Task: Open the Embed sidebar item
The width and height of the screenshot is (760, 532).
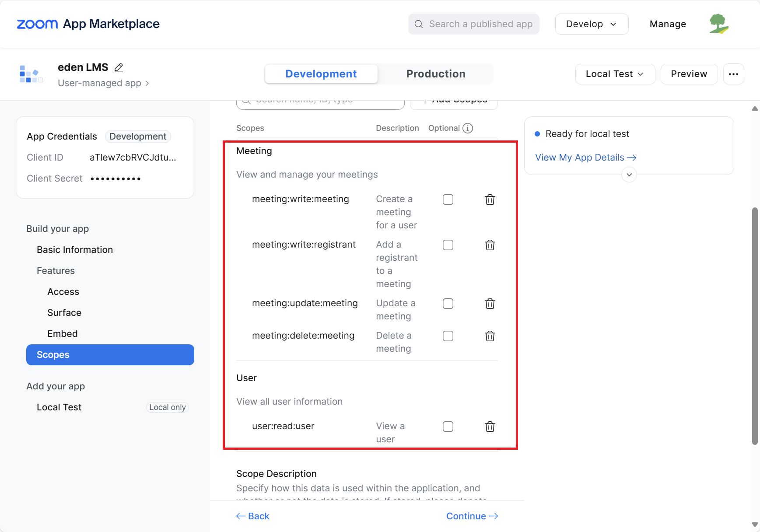Action: (63, 334)
